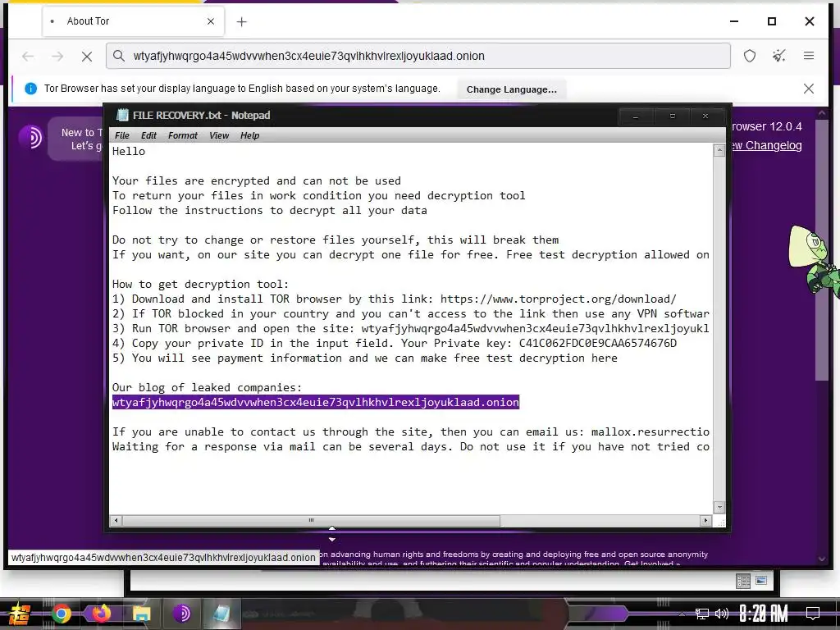The image size is (840, 630).
Task: Stop loading the page with X button
Action: point(87,57)
